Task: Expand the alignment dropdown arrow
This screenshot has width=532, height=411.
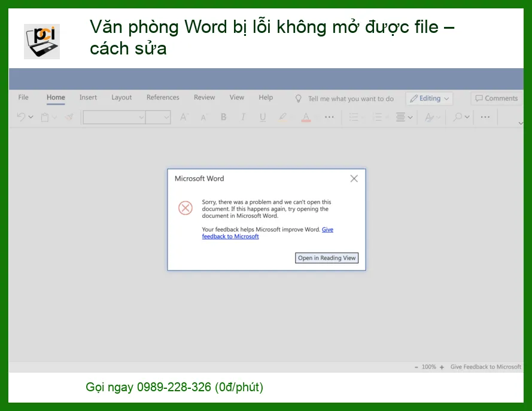Action: coord(410,117)
